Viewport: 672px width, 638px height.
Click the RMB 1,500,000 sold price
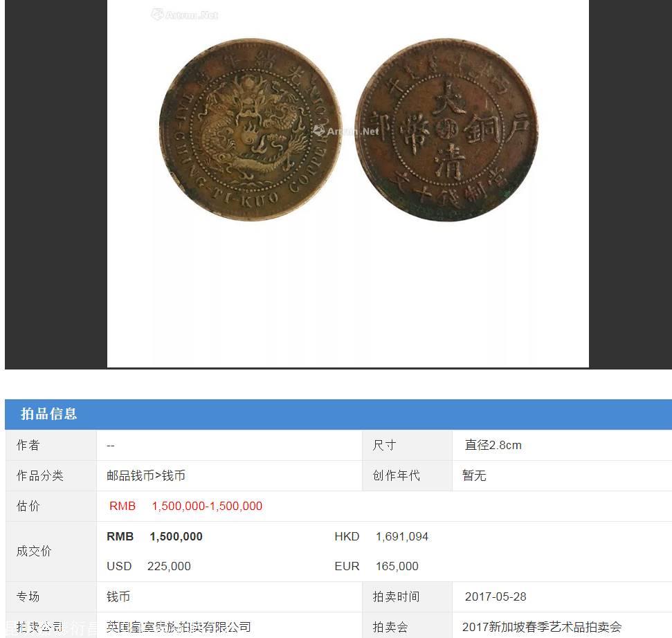(x=155, y=536)
